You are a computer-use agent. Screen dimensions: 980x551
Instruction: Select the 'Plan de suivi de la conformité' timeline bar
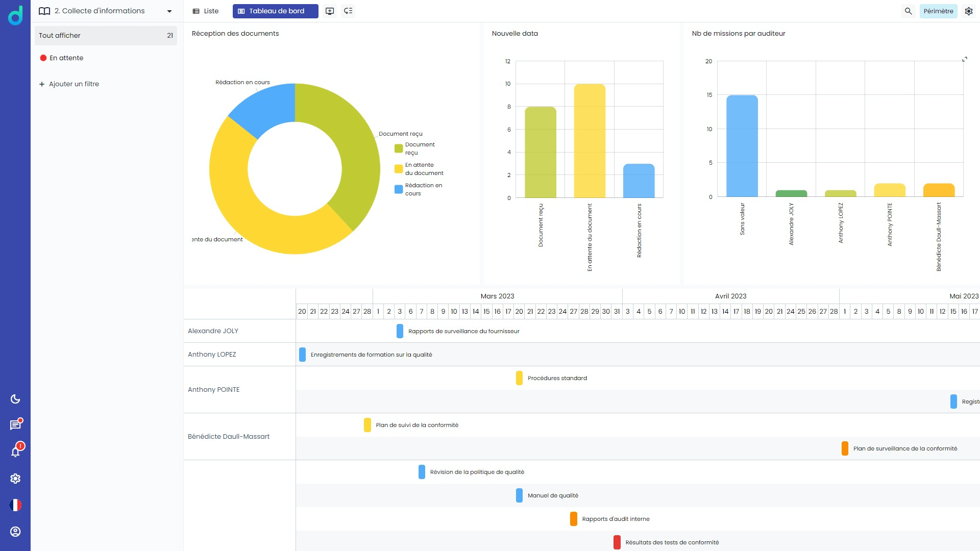368,424
